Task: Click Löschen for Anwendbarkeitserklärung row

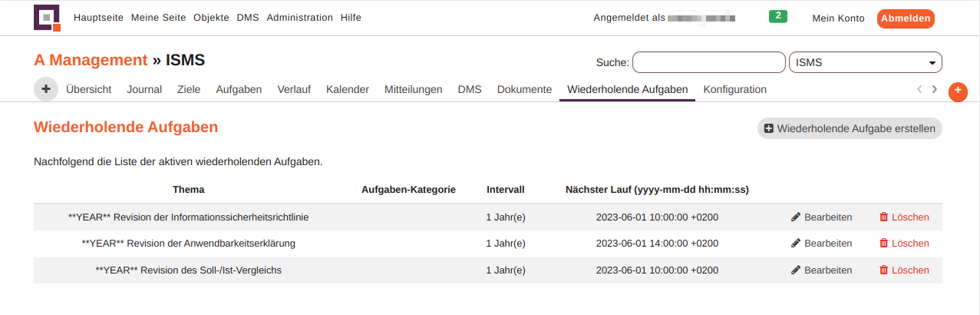Action: pyautogui.click(x=904, y=244)
